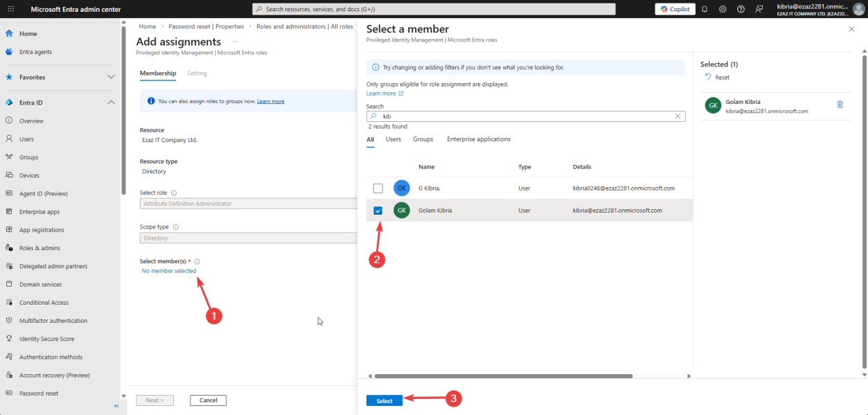Click the top resources search bar
The height and width of the screenshot is (415, 868).
434,9
